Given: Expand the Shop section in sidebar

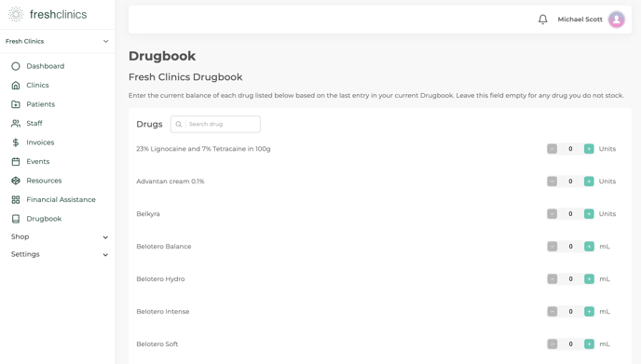Looking at the screenshot, I should click(60, 237).
